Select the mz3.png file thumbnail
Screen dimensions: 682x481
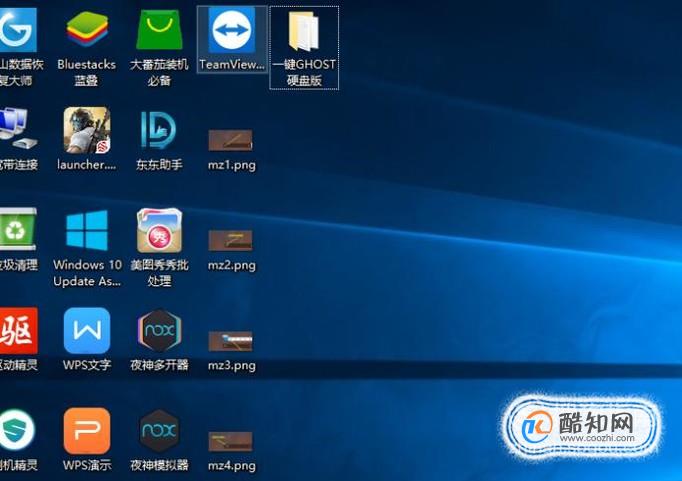click(x=231, y=341)
